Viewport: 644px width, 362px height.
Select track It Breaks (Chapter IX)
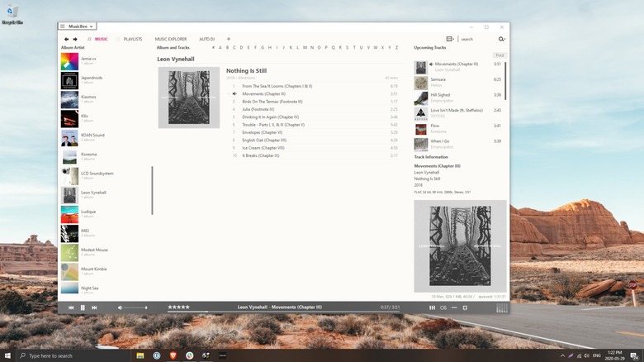(x=315, y=155)
